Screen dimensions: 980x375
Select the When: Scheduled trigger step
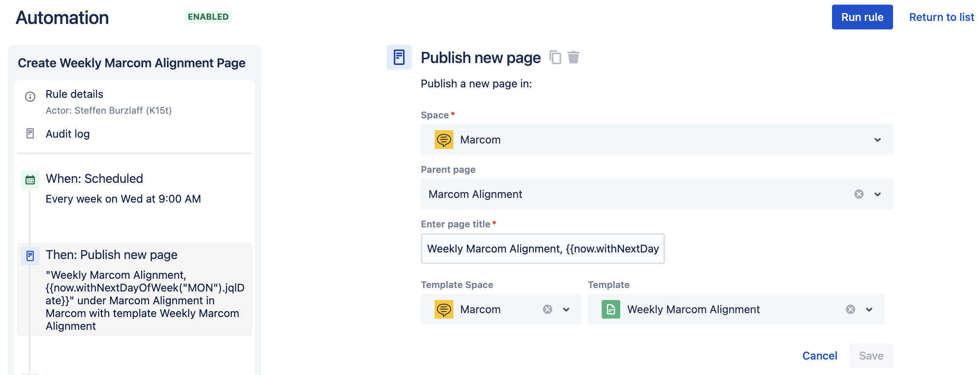tap(94, 179)
